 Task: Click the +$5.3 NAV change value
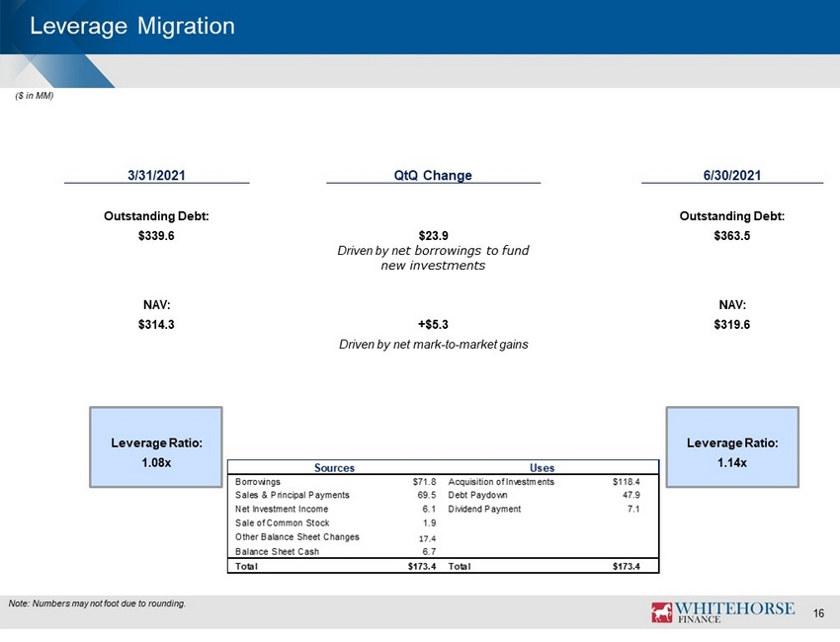pos(433,325)
